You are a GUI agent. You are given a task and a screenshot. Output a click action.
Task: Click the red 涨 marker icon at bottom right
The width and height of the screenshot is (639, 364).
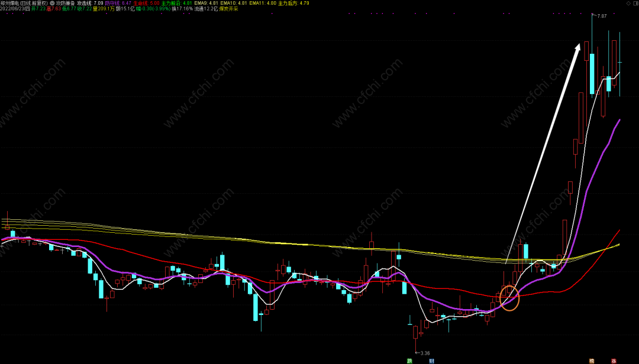tap(614, 360)
